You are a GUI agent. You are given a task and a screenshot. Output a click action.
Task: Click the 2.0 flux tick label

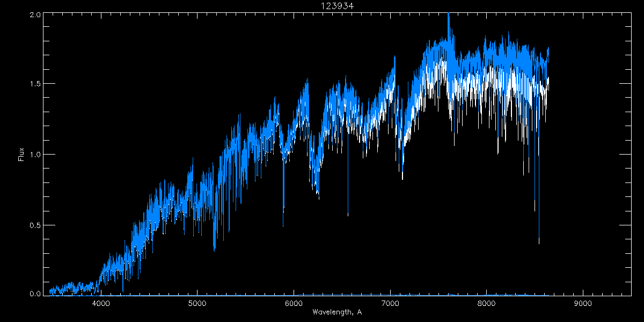(x=35, y=15)
